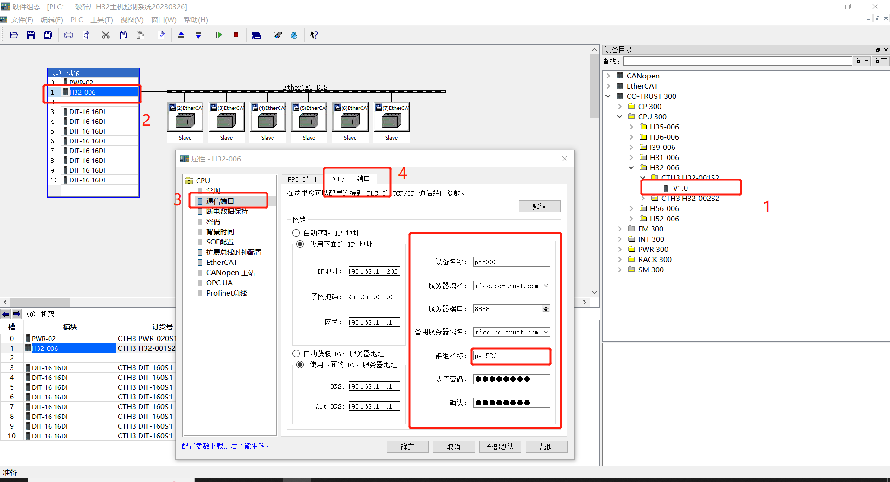
Task: Open the server address dropdown
Action: pyautogui.click(x=545, y=286)
